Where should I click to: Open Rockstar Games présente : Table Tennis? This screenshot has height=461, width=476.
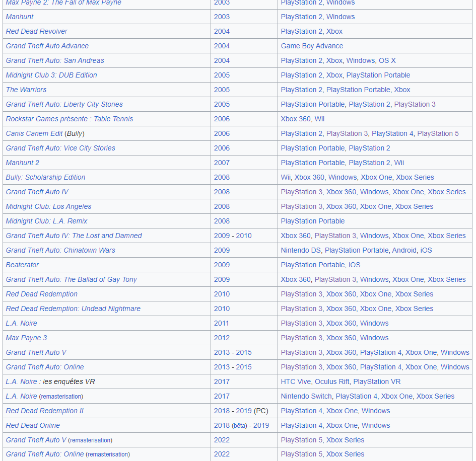pyautogui.click(x=70, y=119)
